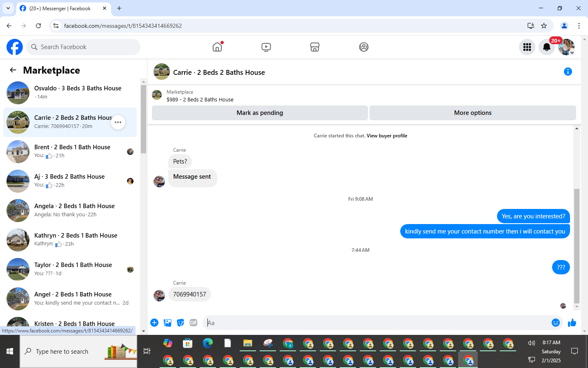Viewport: 588px width, 368px height.
Task: Close the Messenger tab
Action: pos(105,8)
